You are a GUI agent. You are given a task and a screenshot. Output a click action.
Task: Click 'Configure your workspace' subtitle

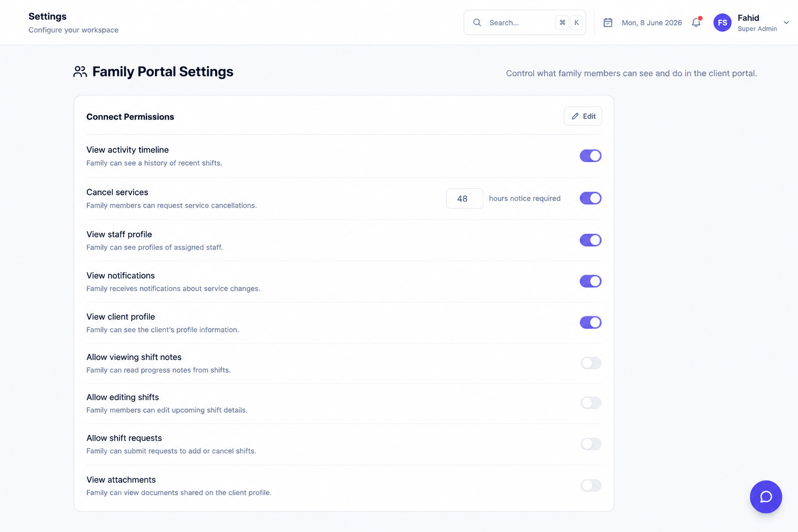(x=73, y=30)
